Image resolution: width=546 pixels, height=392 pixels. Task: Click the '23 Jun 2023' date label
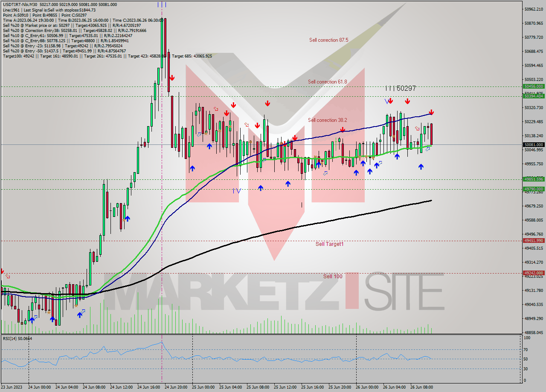click(x=12, y=387)
